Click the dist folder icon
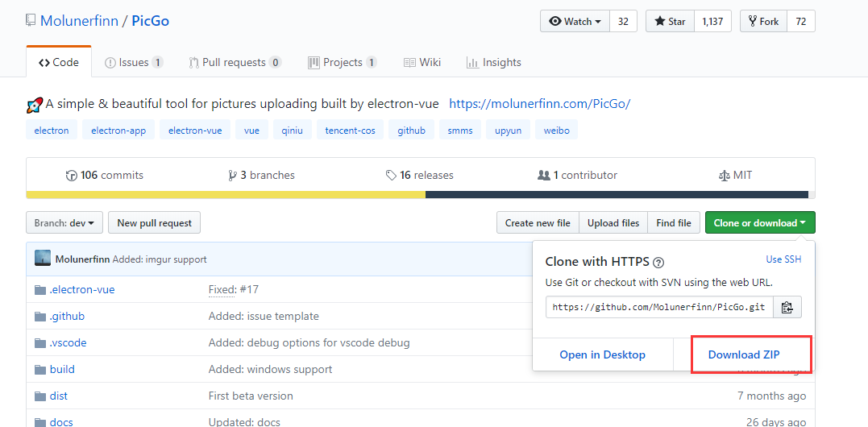The height and width of the screenshot is (427, 868). tap(39, 396)
